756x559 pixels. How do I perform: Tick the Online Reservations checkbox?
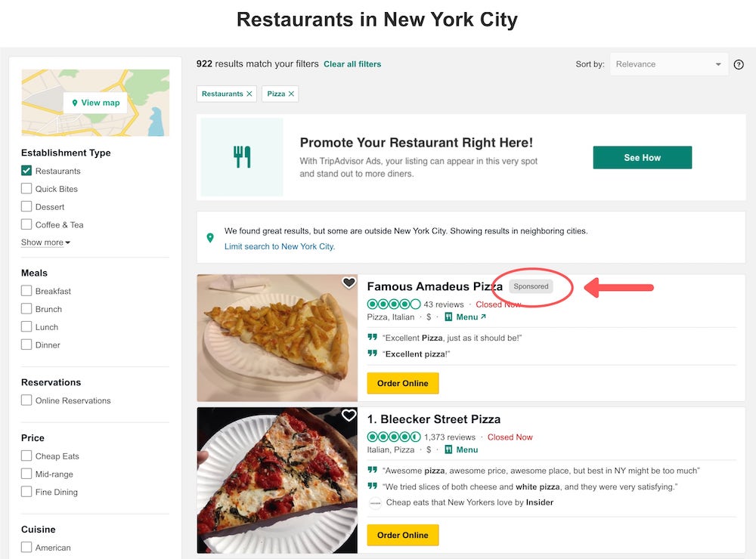26,400
